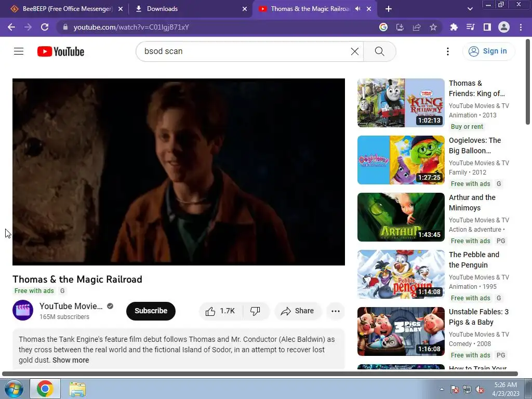Click the taskbar clock showing 5:26 AM

506,389
